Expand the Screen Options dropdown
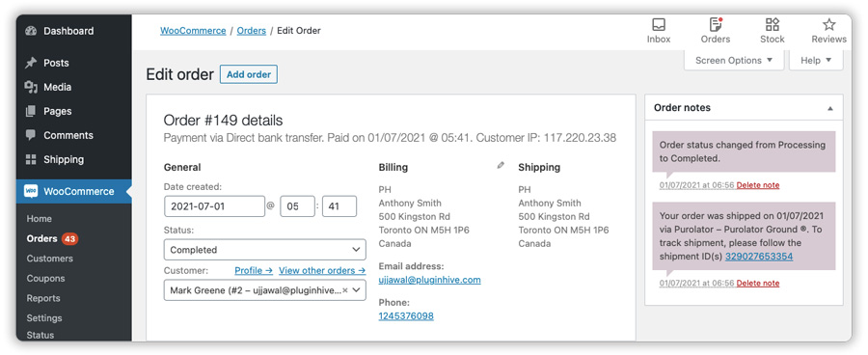Screen dimensions: 868x355 tap(734, 61)
